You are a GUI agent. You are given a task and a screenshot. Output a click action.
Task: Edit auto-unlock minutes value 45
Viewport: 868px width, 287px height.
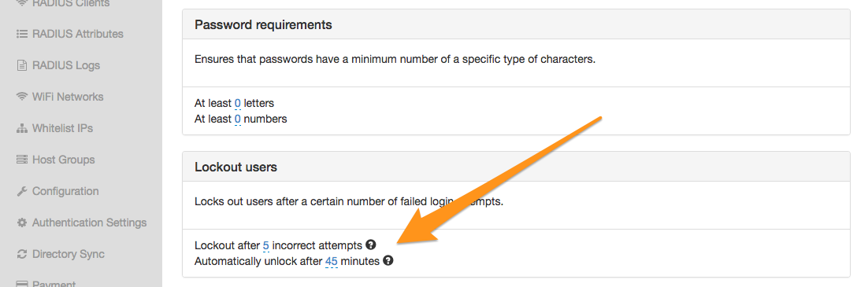coord(332,261)
